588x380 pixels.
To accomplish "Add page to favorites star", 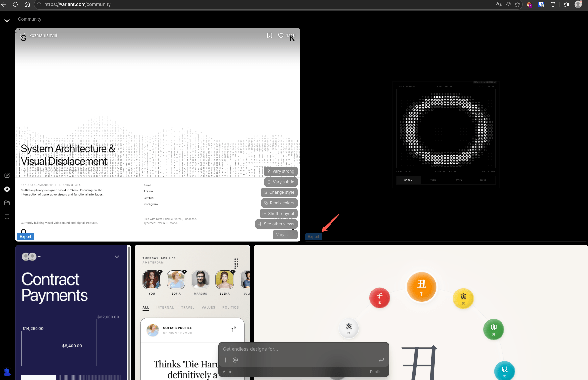I will (x=517, y=4).
